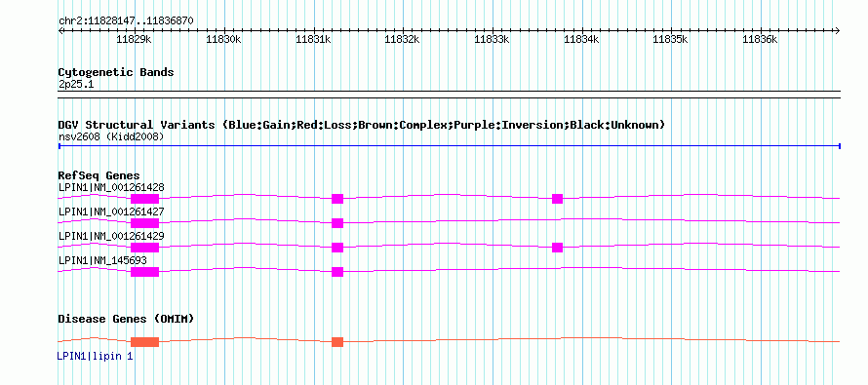The height and width of the screenshot is (385, 868).
Task: Click the right arrowhead of the coordinate ruler
Action: [x=838, y=30]
